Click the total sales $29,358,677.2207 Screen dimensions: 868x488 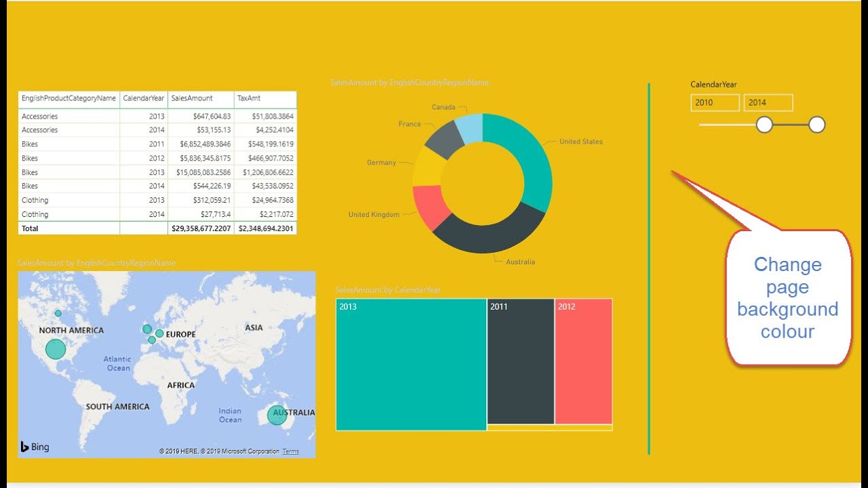pos(201,228)
